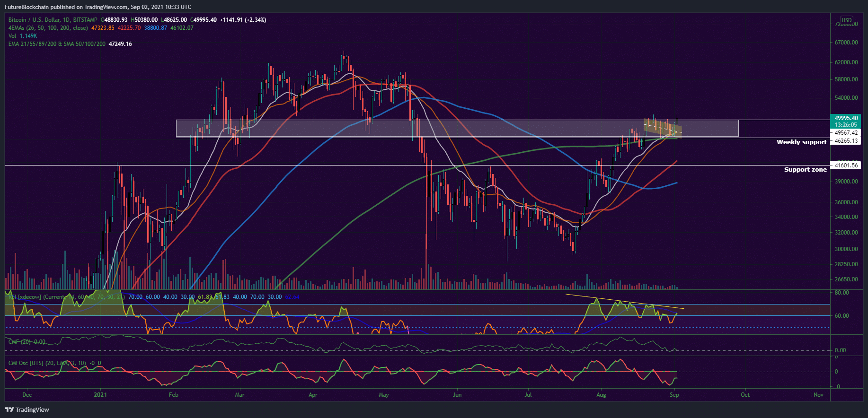This screenshot has width=868, height=418.
Task: Click the May label on time axis
Action: [x=384, y=395]
